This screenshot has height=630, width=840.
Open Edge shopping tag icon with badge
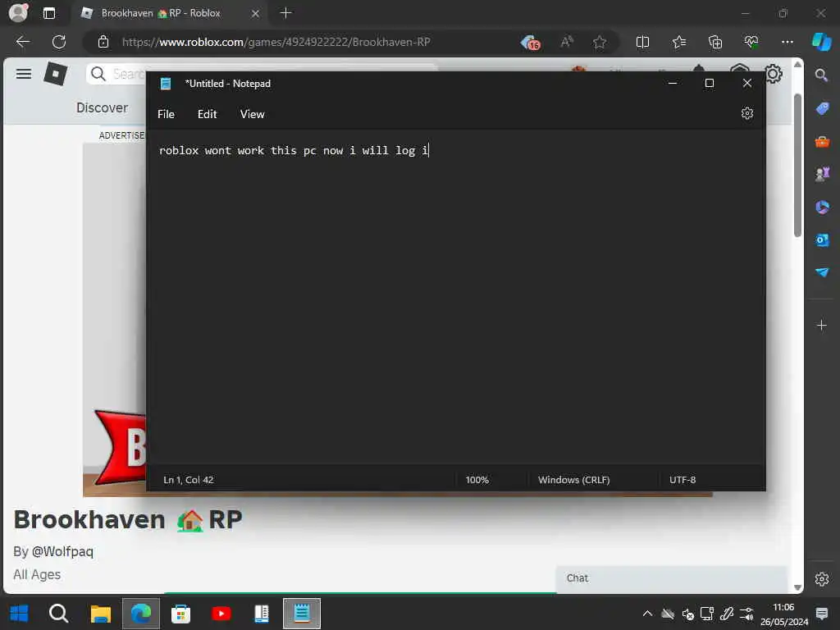click(531, 42)
